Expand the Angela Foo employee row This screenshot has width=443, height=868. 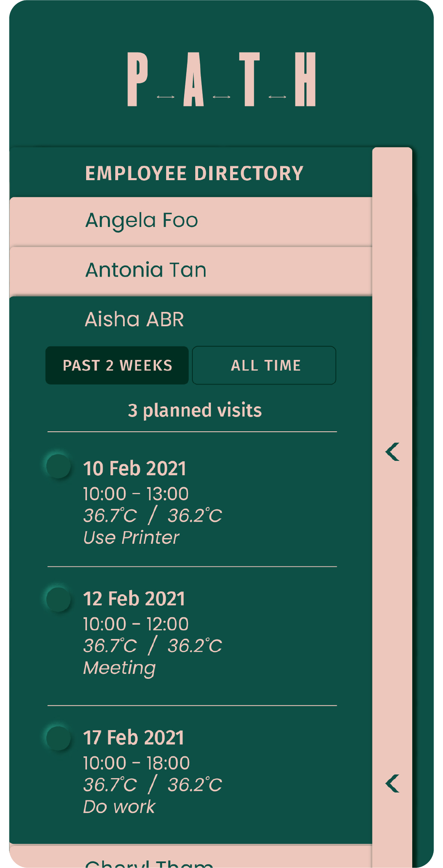(x=191, y=221)
